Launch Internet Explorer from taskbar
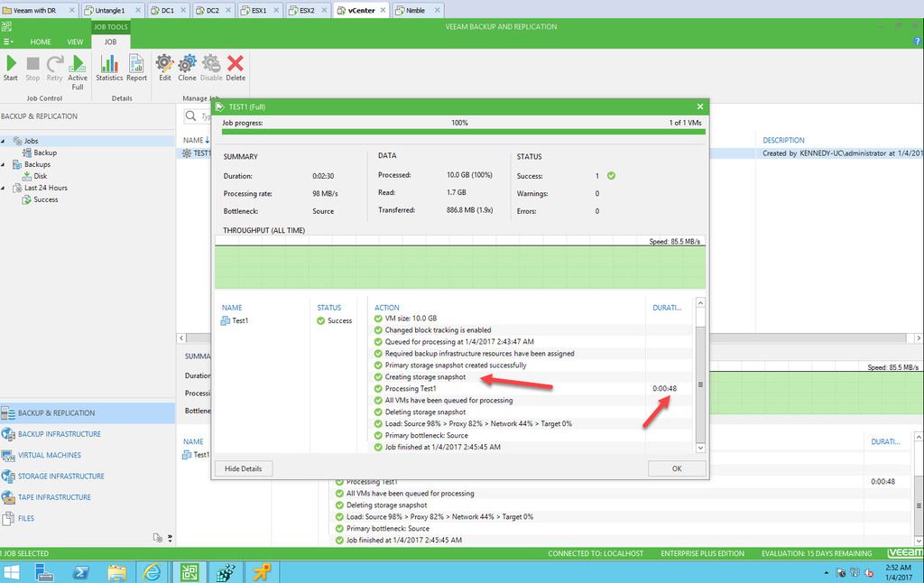 click(152, 572)
